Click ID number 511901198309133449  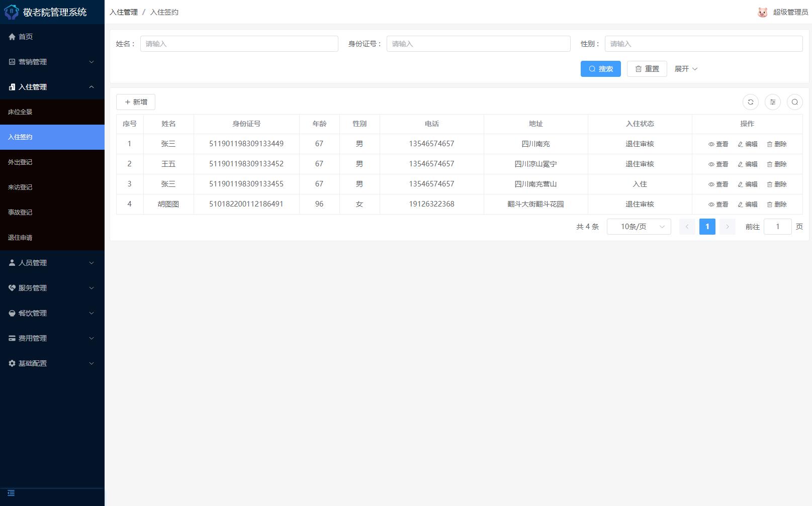pyautogui.click(x=246, y=144)
